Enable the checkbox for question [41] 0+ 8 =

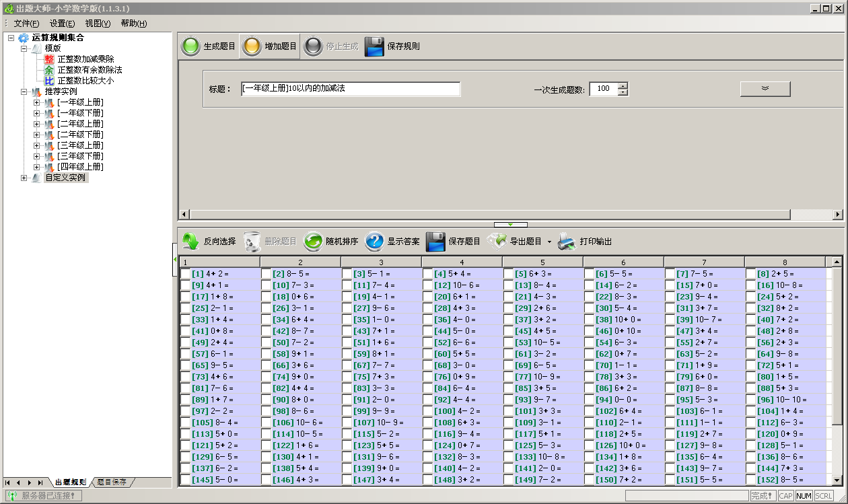click(x=186, y=331)
